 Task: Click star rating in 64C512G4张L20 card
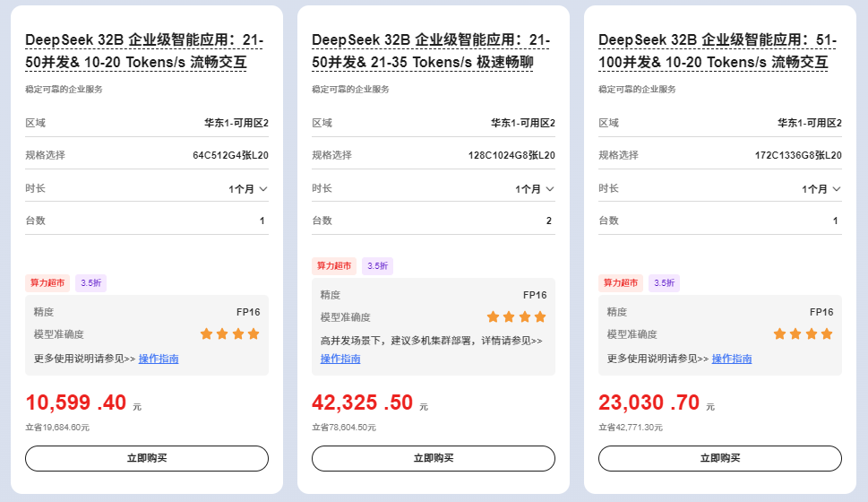229,333
